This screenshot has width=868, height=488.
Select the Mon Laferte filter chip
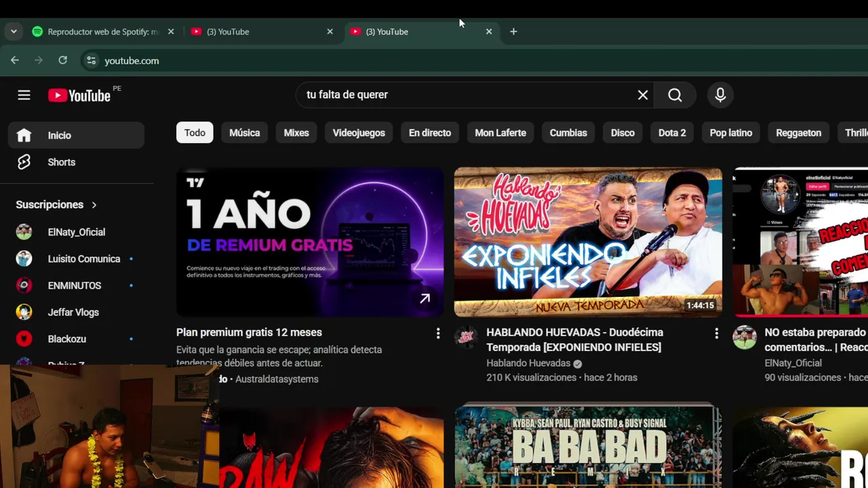pos(500,133)
